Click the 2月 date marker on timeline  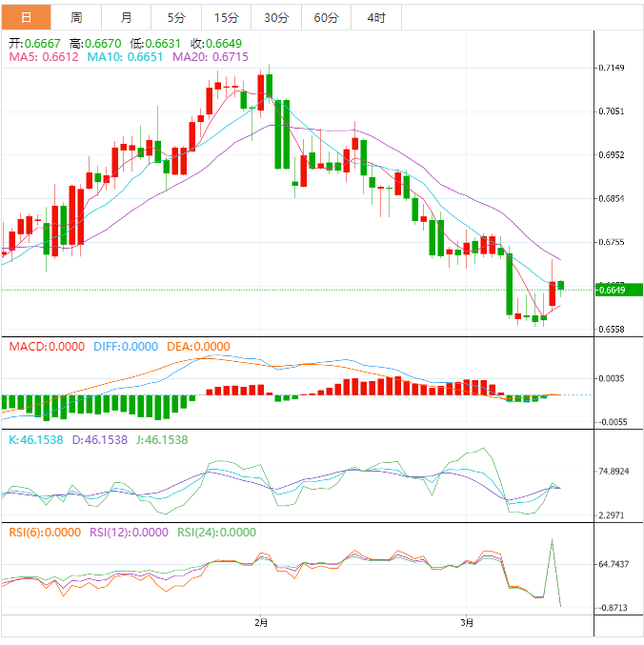click(x=261, y=623)
